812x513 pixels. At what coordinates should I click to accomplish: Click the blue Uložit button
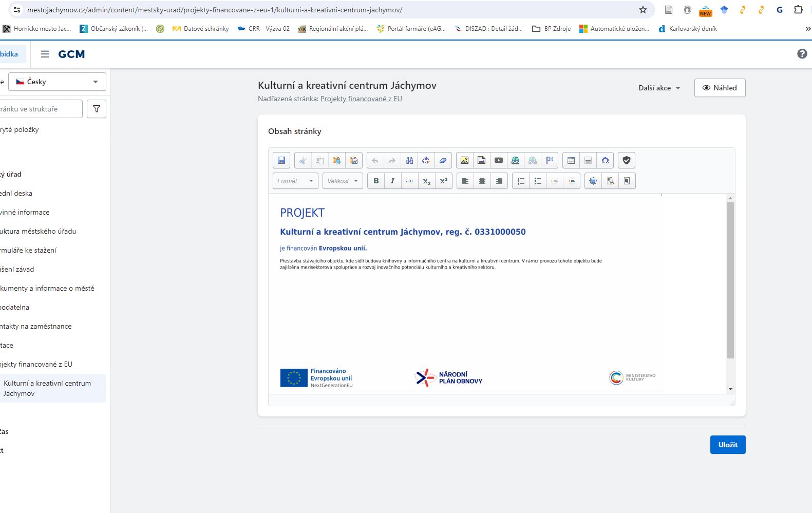click(x=727, y=445)
